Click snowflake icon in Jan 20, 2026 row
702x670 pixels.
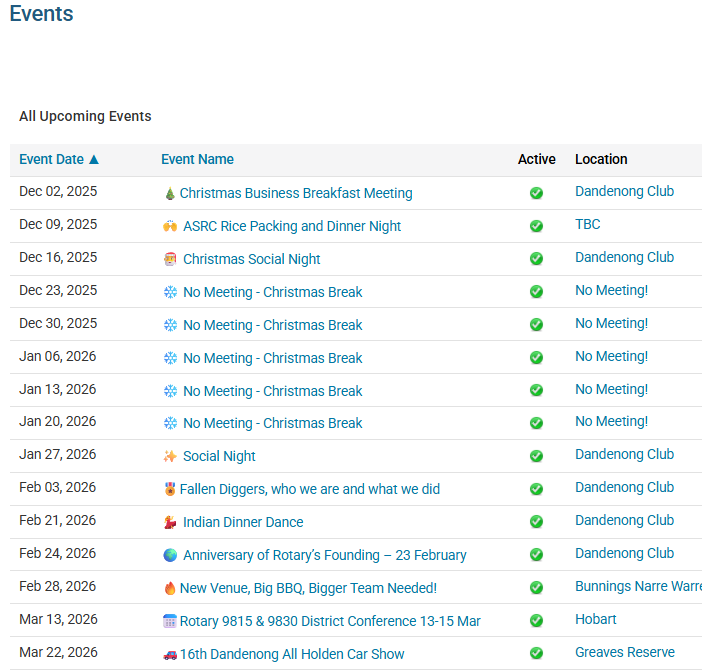coord(170,423)
